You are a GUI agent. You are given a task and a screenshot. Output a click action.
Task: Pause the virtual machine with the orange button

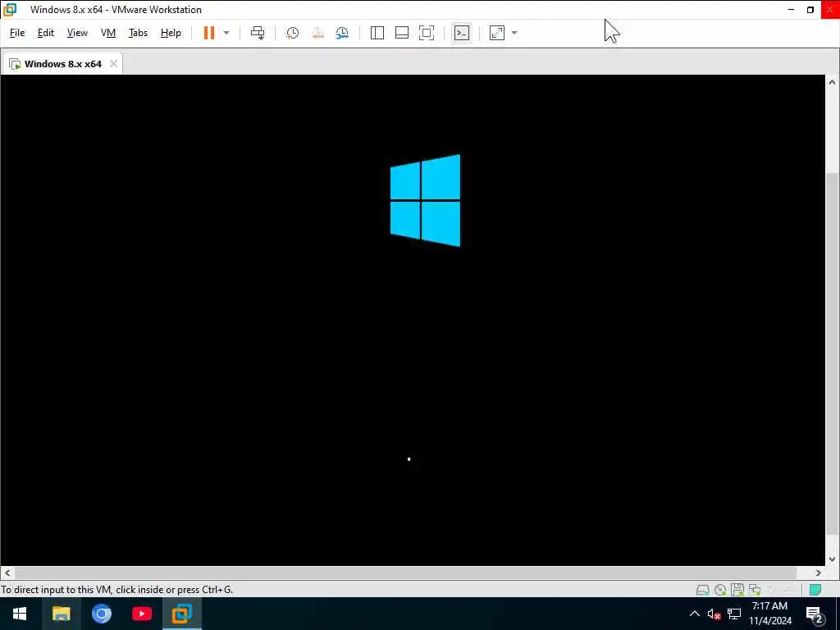tap(209, 33)
